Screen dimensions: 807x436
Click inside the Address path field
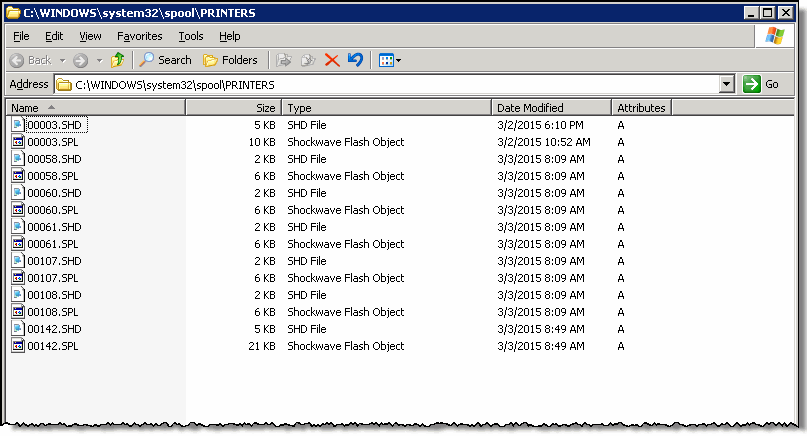coord(390,85)
